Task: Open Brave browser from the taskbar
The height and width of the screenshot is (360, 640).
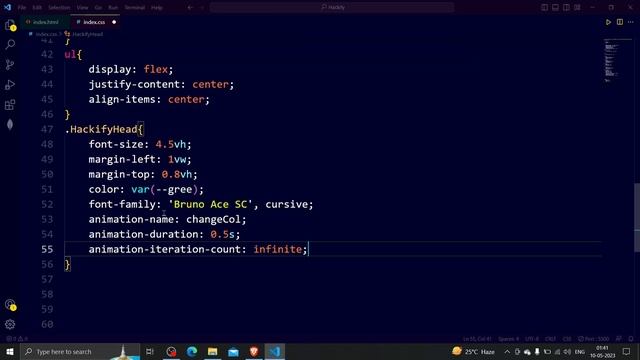Action: coord(254,351)
